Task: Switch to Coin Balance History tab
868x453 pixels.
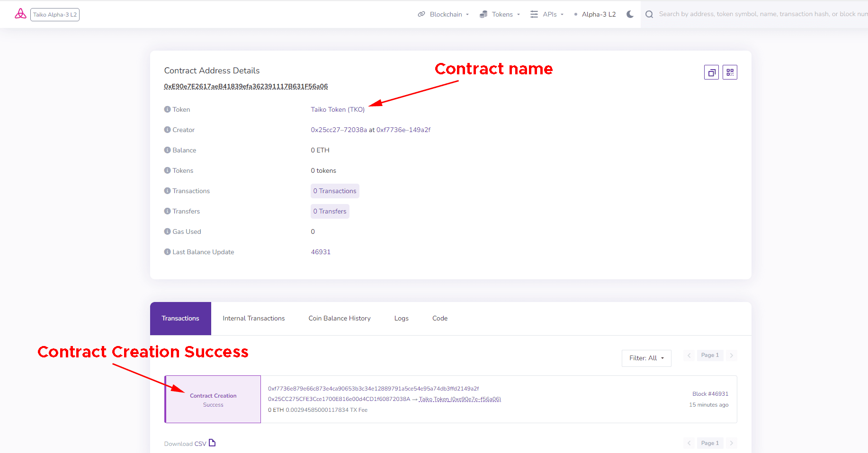Action: 340,319
